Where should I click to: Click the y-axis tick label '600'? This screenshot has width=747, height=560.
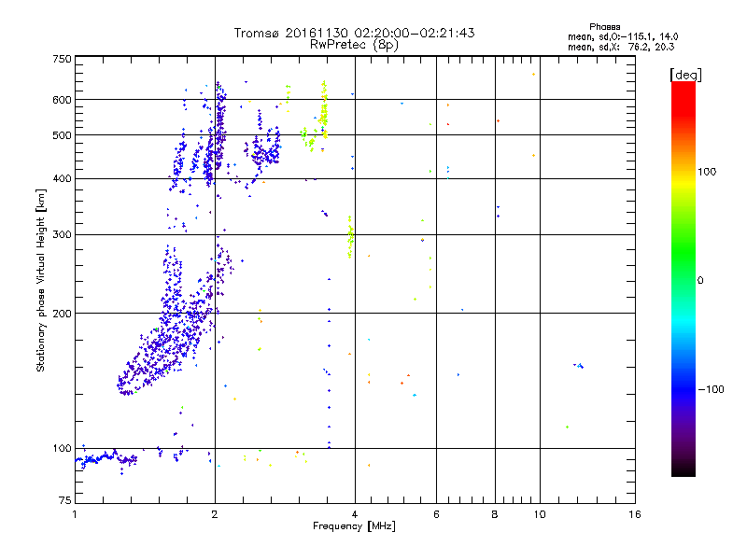(62, 100)
